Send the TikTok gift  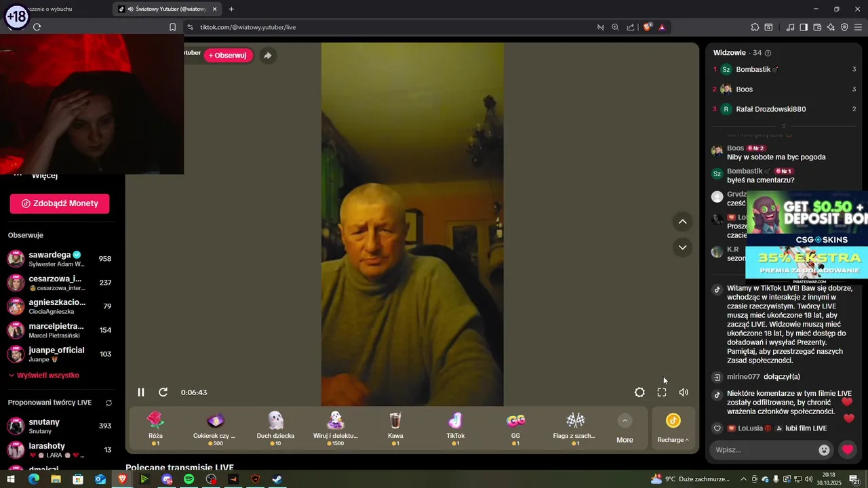pos(456,428)
